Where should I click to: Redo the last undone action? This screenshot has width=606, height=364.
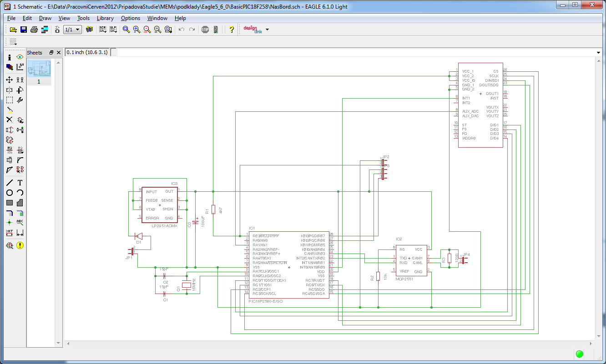tap(192, 30)
